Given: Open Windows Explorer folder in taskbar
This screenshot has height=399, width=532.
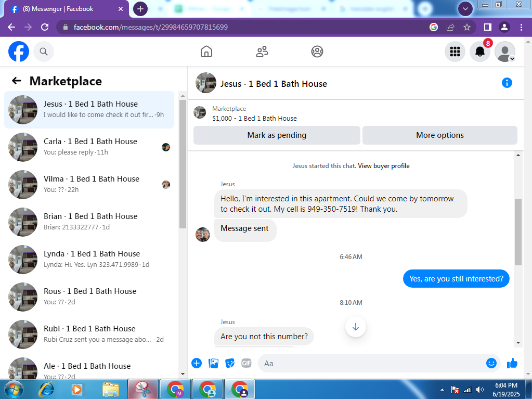Looking at the screenshot, I should pyautogui.click(x=111, y=389).
